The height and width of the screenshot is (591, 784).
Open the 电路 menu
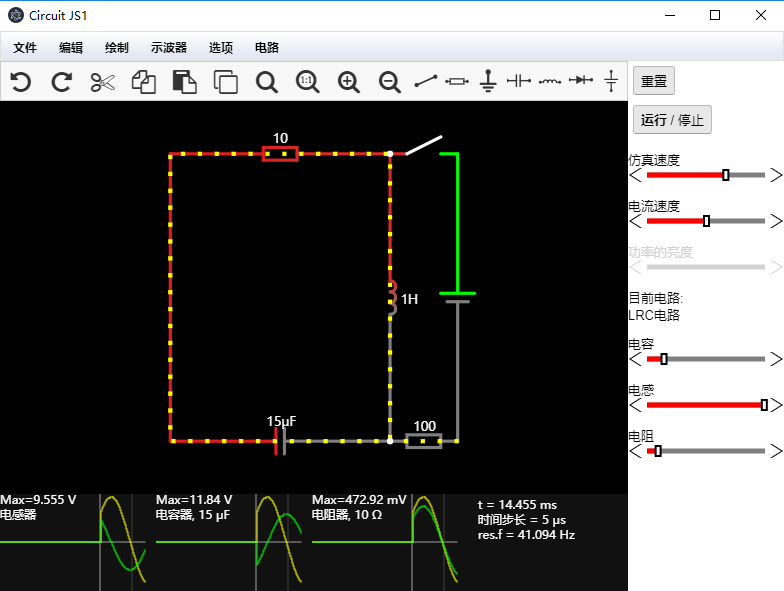pyautogui.click(x=267, y=48)
